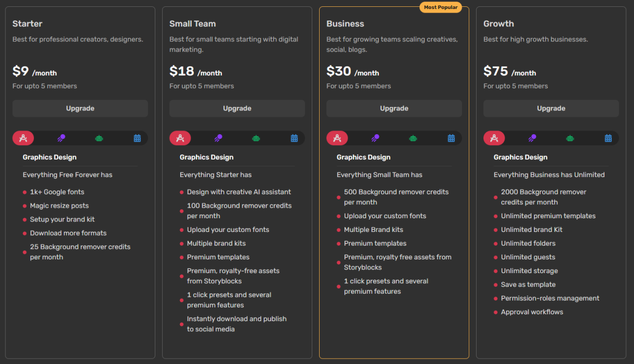Select the red Graphics Design tab in Growth plan

494,138
